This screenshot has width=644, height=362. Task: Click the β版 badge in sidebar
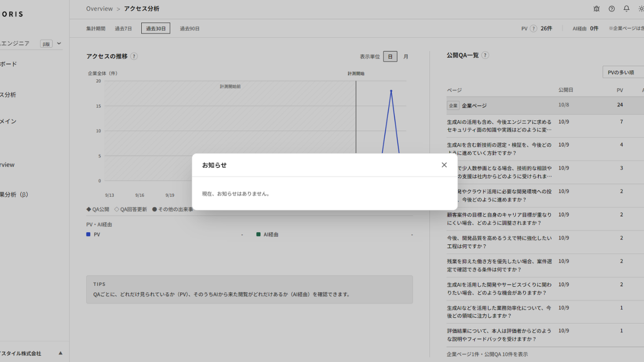(x=46, y=44)
